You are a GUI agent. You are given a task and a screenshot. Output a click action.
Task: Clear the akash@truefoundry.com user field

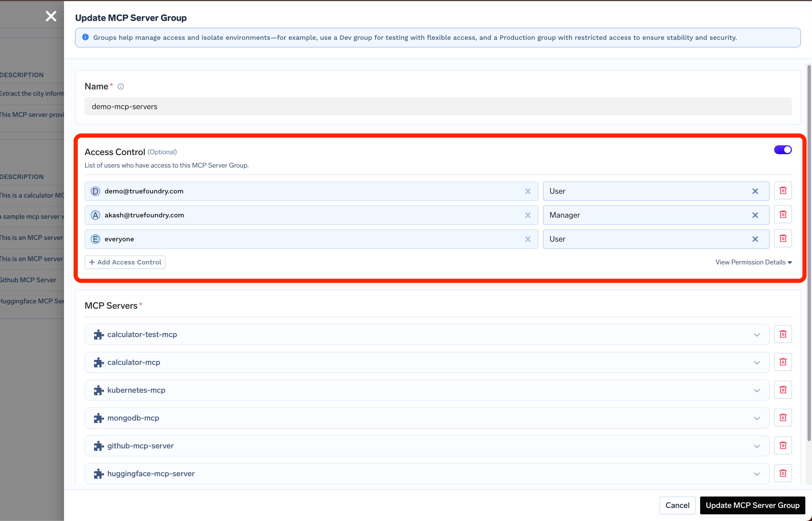point(528,215)
